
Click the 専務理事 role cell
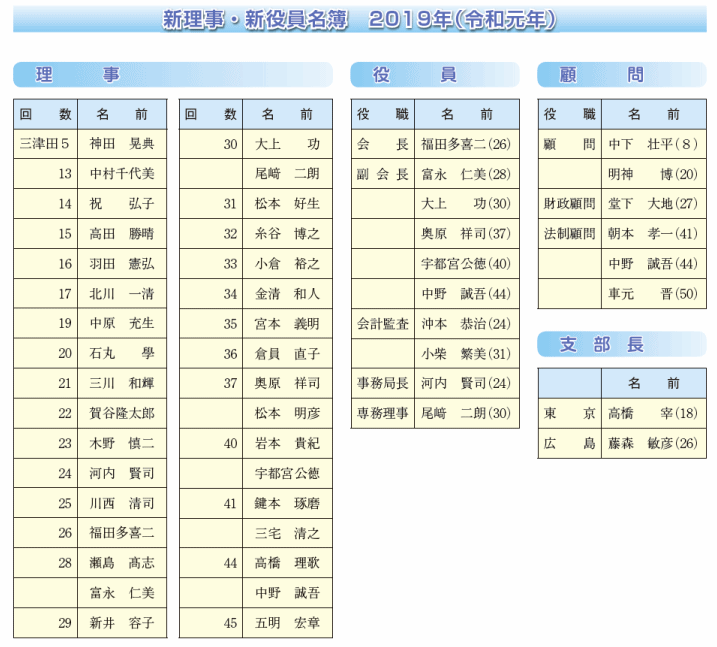pyautogui.click(x=383, y=413)
